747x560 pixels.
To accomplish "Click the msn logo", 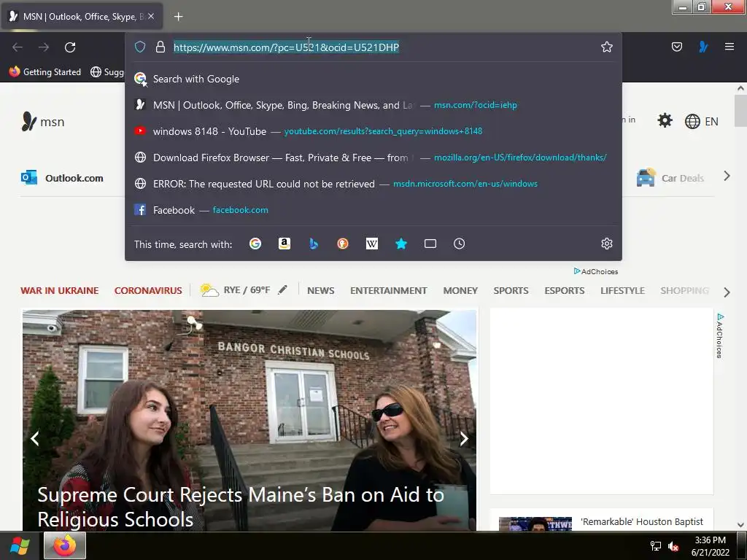I will 43,122.
